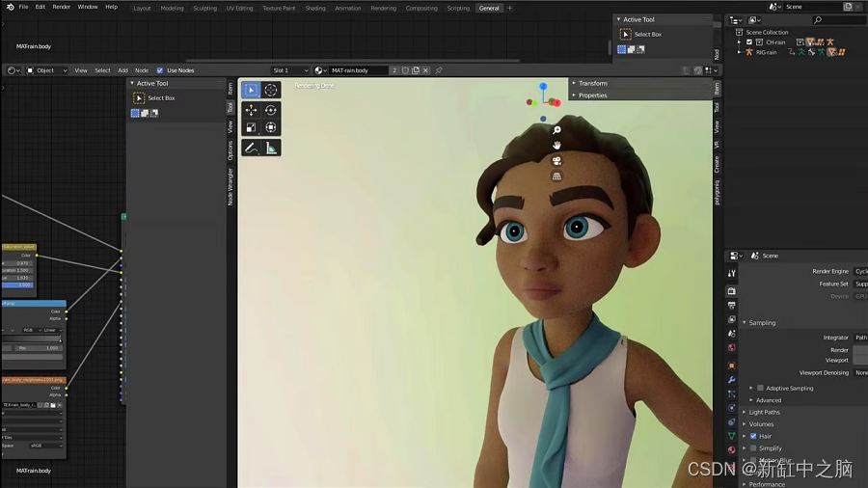Open the Object shader type dropdown
The height and width of the screenshot is (488, 868).
(47, 70)
